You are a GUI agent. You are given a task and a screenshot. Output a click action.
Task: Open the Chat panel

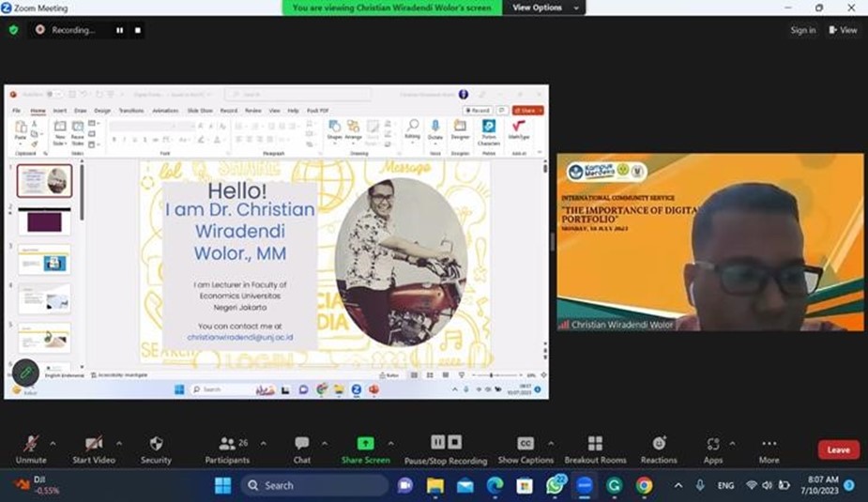click(x=301, y=444)
